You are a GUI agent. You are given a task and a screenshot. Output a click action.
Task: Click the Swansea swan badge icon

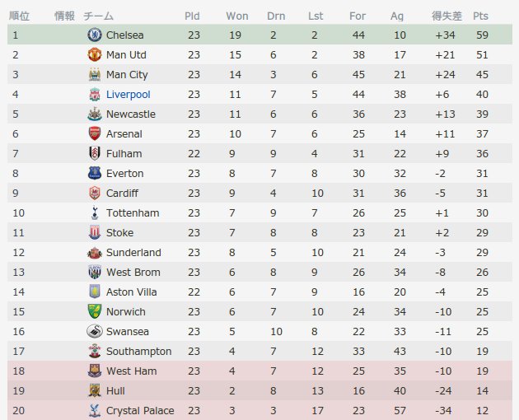click(95, 331)
